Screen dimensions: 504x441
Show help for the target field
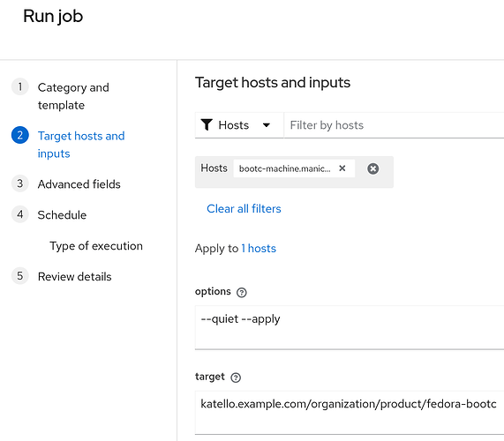pyautogui.click(x=236, y=377)
